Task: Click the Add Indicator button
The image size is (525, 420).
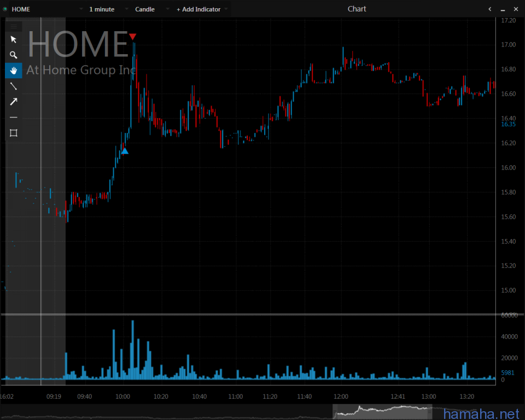Action: [x=199, y=9]
